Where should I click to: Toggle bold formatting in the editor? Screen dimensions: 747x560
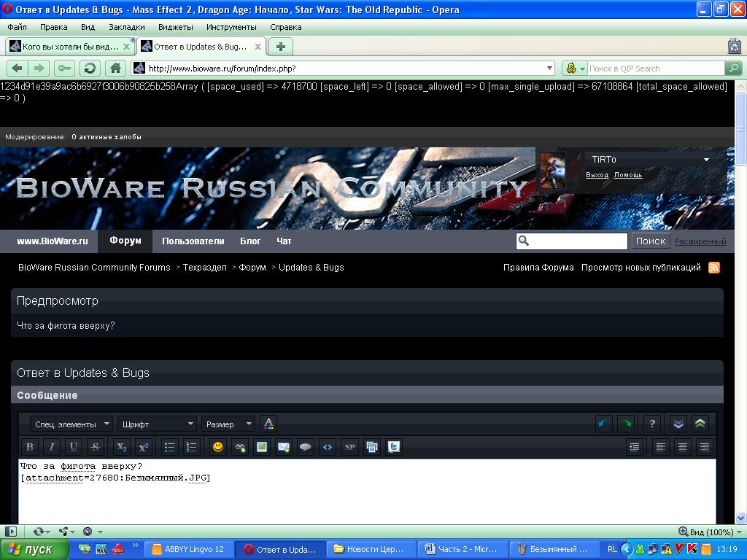pyautogui.click(x=29, y=447)
